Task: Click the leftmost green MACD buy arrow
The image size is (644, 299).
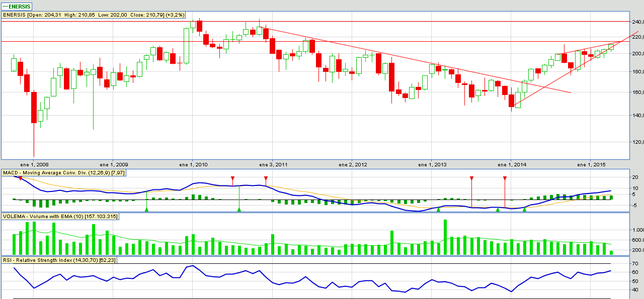Action: [x=146, y=209]
